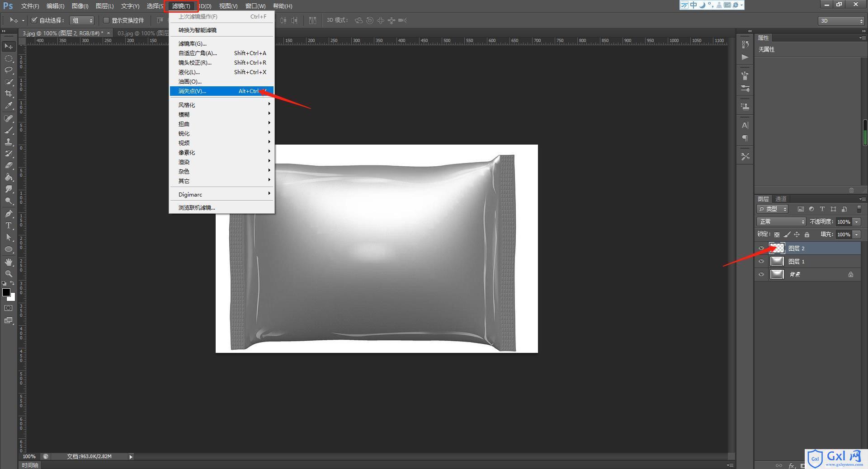Viewport: 868px width, 469px height.
Task: Open the opacity 不透明度 dropdown arrow
Action: (x=857, y=222)
